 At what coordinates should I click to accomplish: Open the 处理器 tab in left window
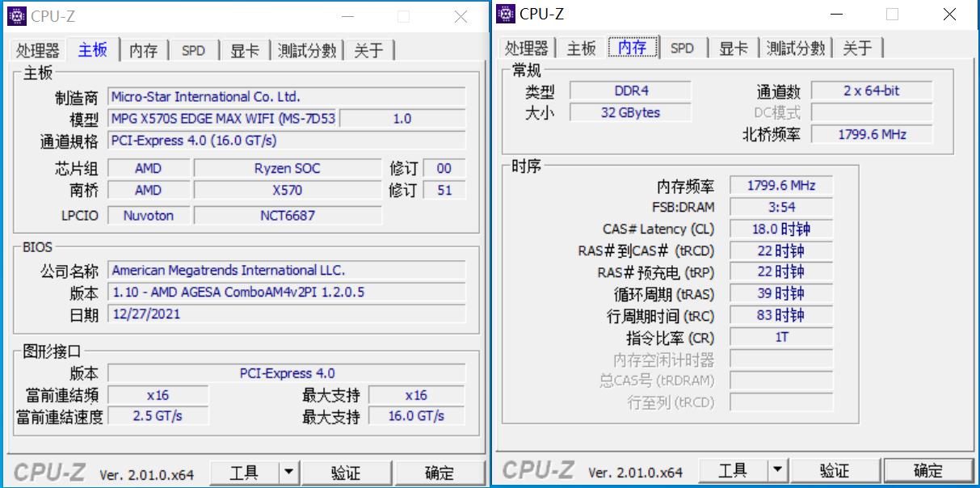pyautogui.click(x=36, y=50)
